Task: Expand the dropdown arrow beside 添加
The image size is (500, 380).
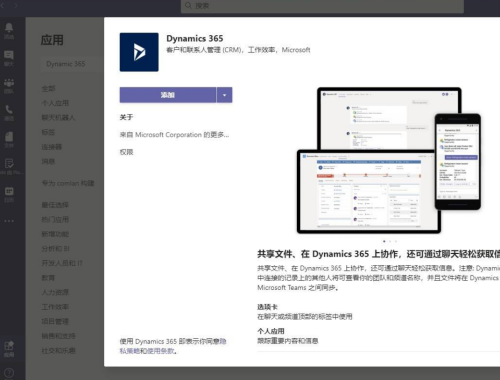Action: coord(224,95)
